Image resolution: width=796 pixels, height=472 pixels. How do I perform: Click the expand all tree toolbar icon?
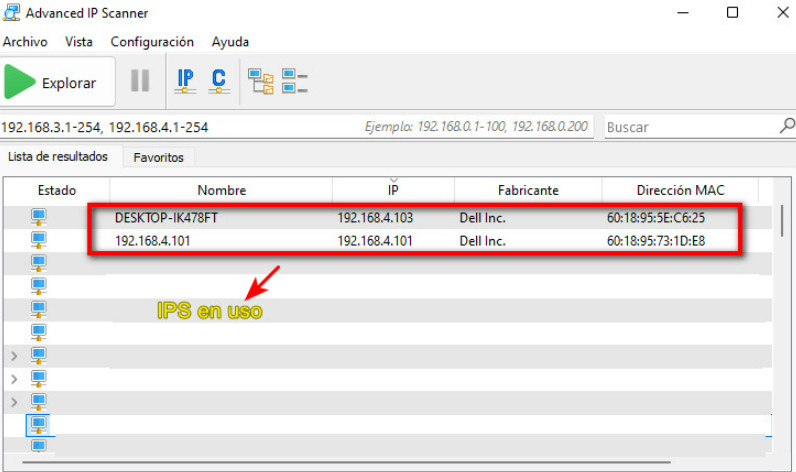point(261,81)
